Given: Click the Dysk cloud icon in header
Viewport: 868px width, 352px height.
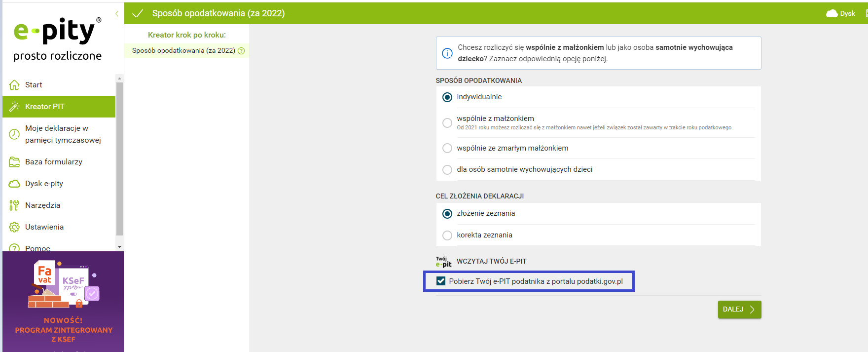Looking at the screenshot, I should pyautogui.click(x=832, y=13).
